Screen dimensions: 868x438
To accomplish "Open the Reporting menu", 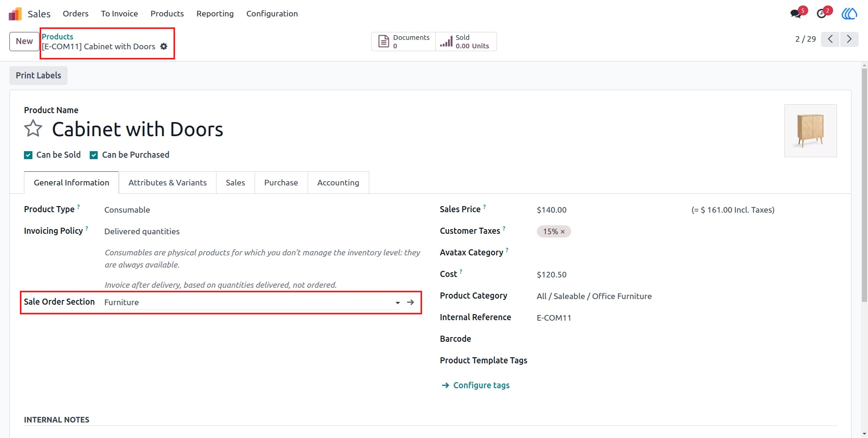I will click(x=215, y=14).
